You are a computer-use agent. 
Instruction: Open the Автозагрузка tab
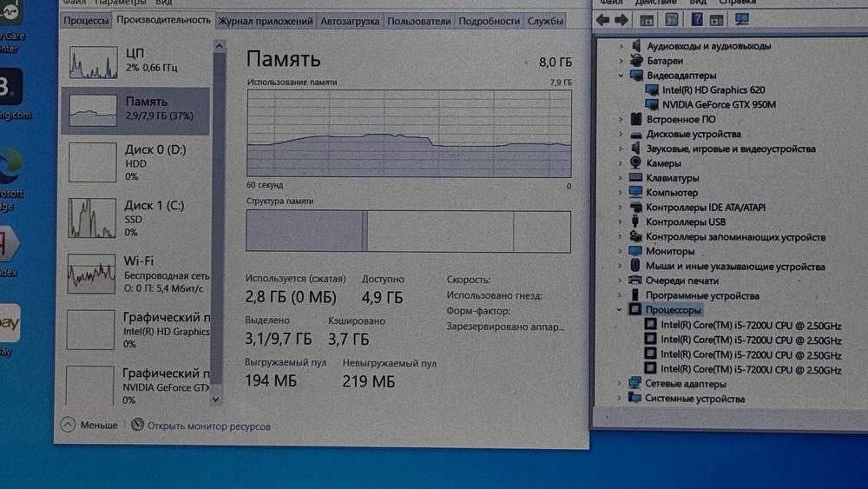coord(350,21)
